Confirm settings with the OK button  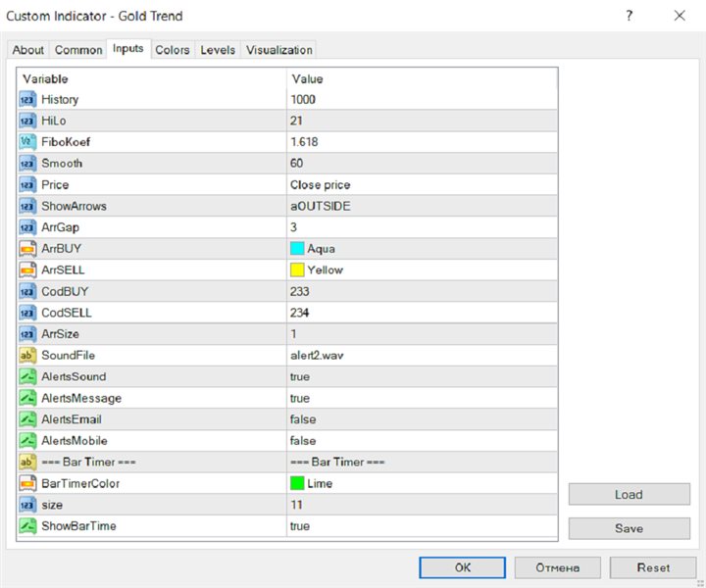[463, 567]
